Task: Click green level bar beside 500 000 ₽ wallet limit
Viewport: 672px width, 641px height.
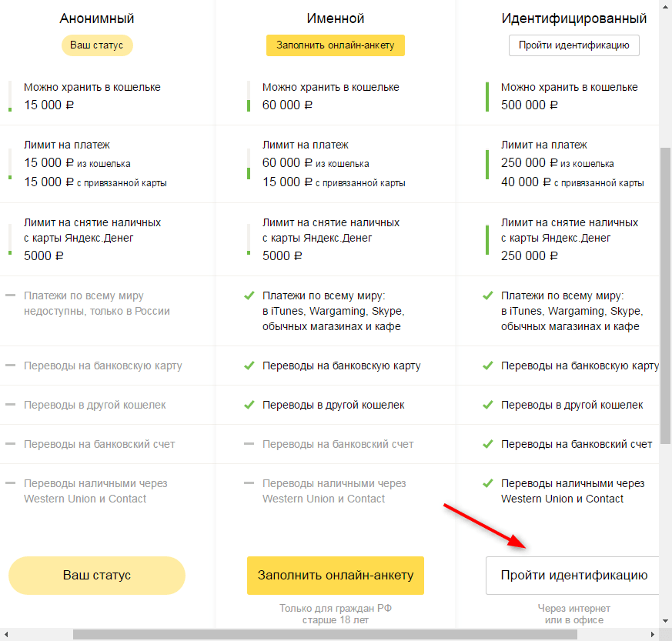Action: [487, 96]
